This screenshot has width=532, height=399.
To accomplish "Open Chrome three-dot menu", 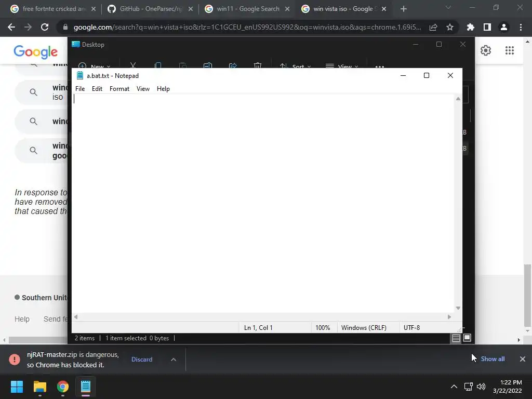I will pos(521,27).
